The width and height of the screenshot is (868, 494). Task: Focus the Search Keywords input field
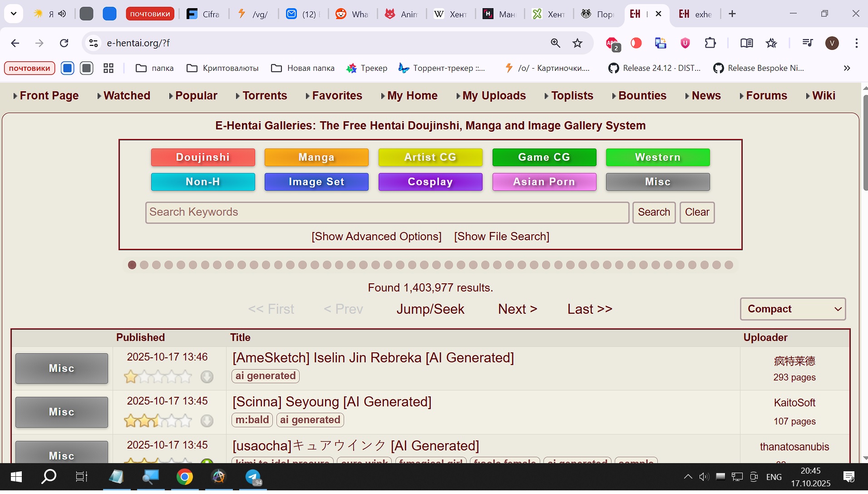[387, 212]
